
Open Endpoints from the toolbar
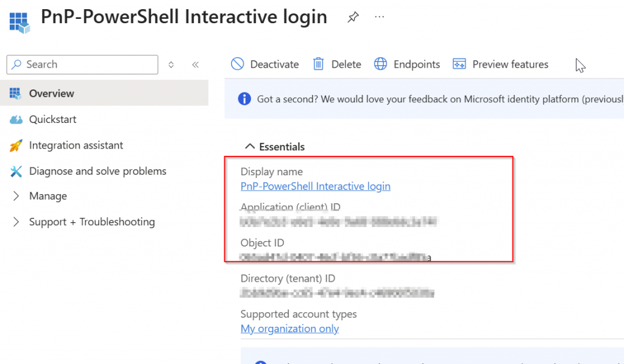(x=407, y=65)
